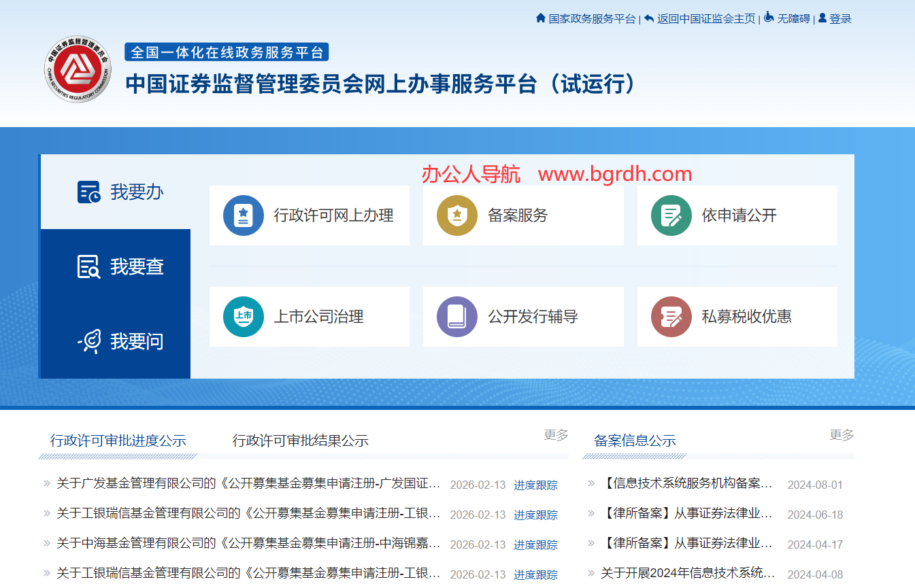
Task: Click the person icon beside 登录
Action: click(822, 18)
